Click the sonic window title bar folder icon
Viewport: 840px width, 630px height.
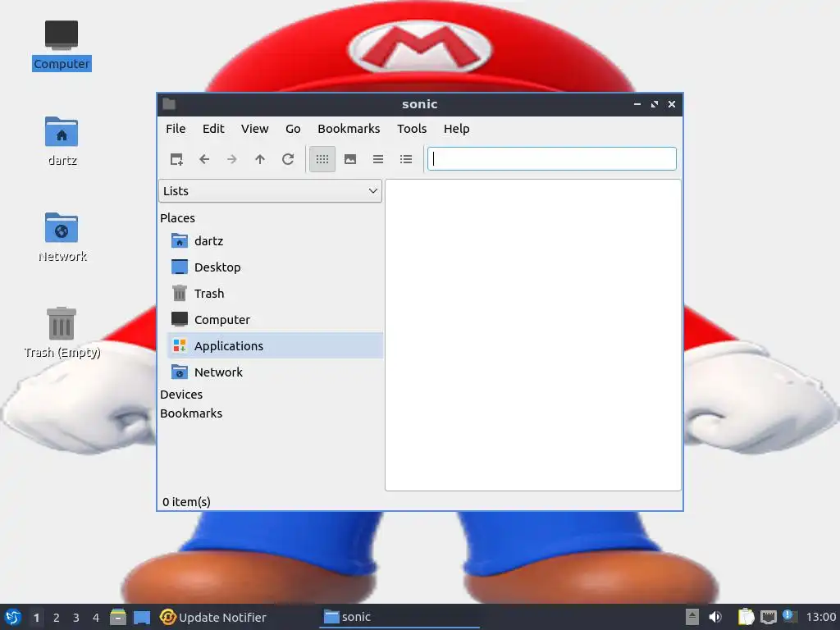coord(169,104)
